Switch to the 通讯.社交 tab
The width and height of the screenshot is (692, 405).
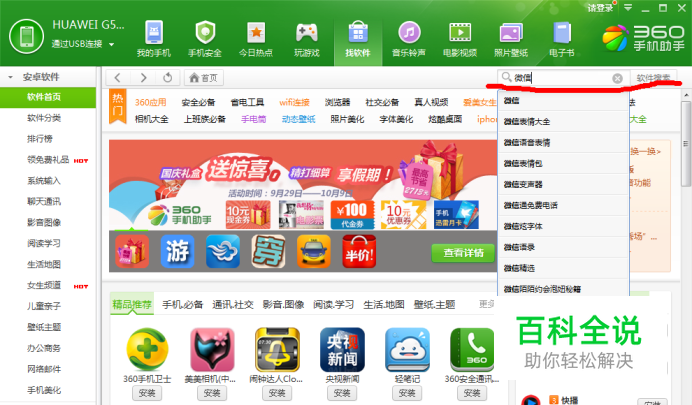[233, 304]
